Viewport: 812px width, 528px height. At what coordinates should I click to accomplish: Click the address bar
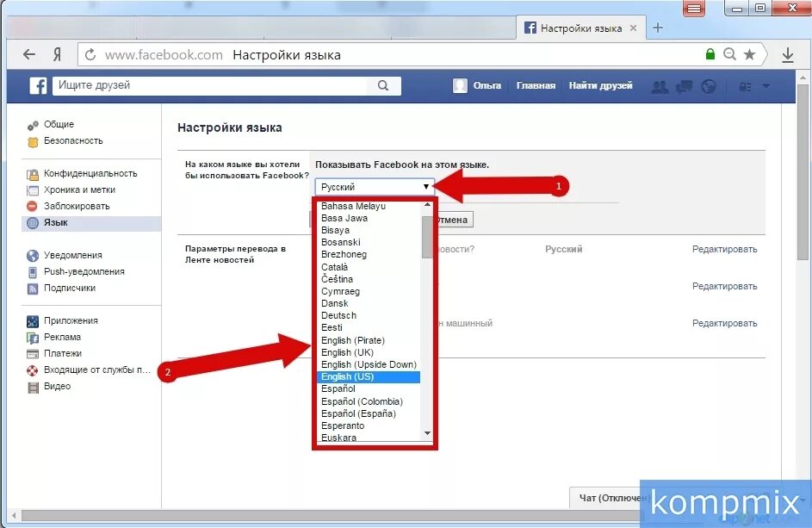click(422, 54)
